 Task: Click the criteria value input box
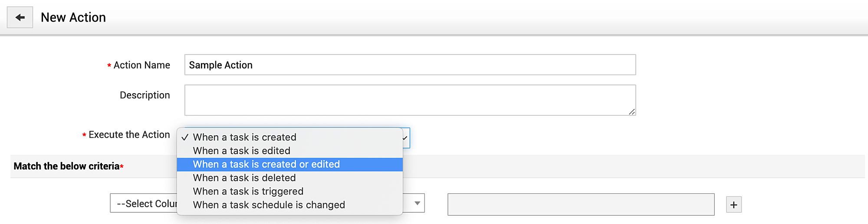pyautogui.click(x=581, y=205)
